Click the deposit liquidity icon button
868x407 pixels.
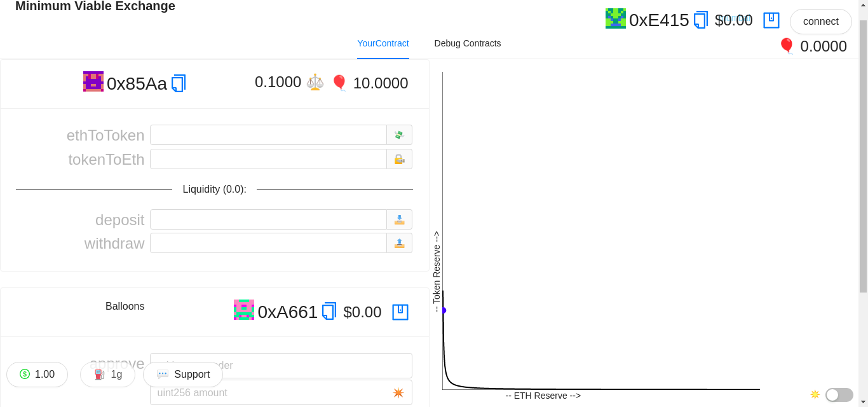399,219
